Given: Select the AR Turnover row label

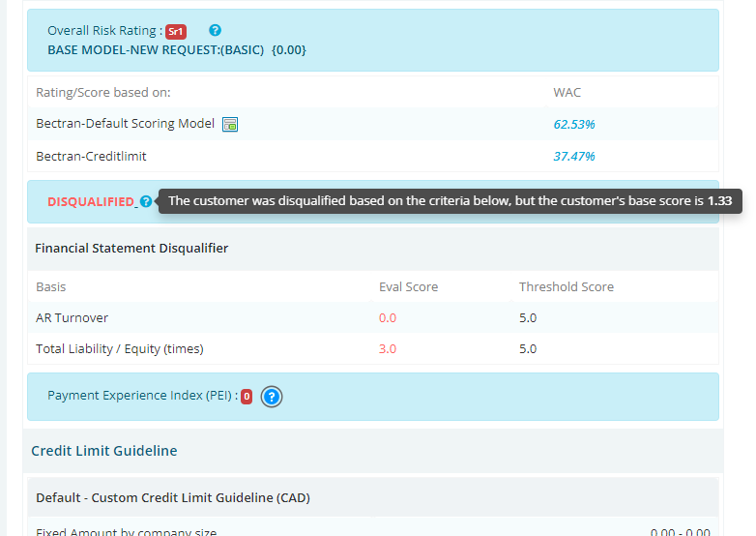Looking at the screenshot, I should 73,318.
